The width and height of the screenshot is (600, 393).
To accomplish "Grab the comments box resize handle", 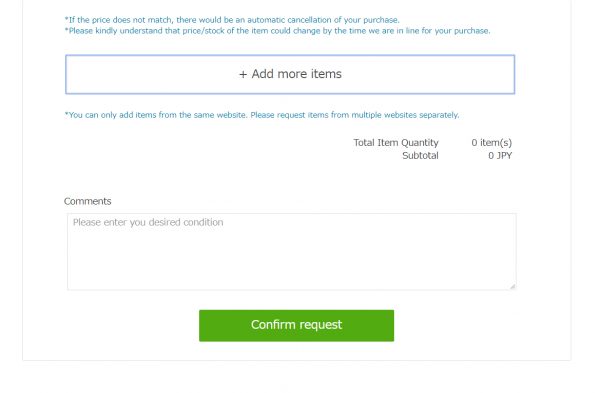I will tap(512, 286).
